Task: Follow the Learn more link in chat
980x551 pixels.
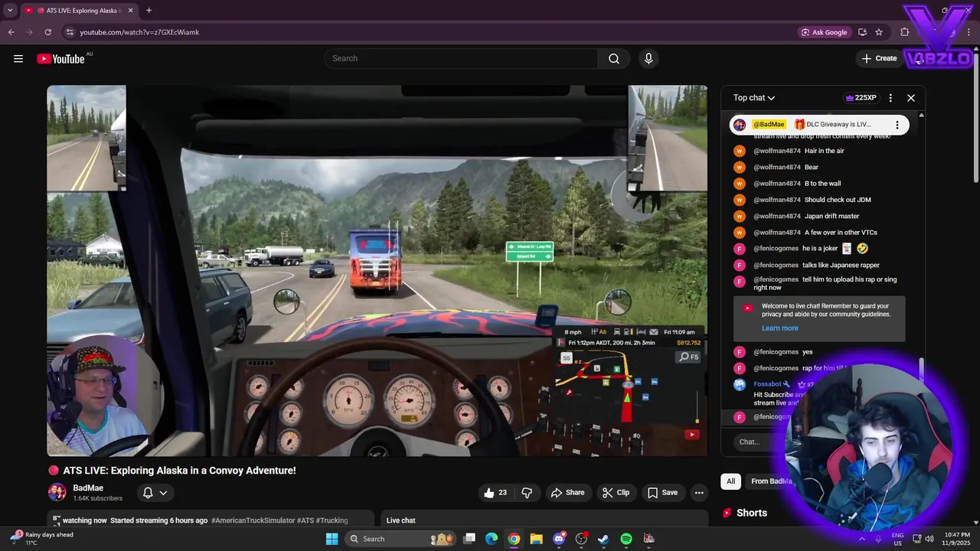Action: (779, 328)
